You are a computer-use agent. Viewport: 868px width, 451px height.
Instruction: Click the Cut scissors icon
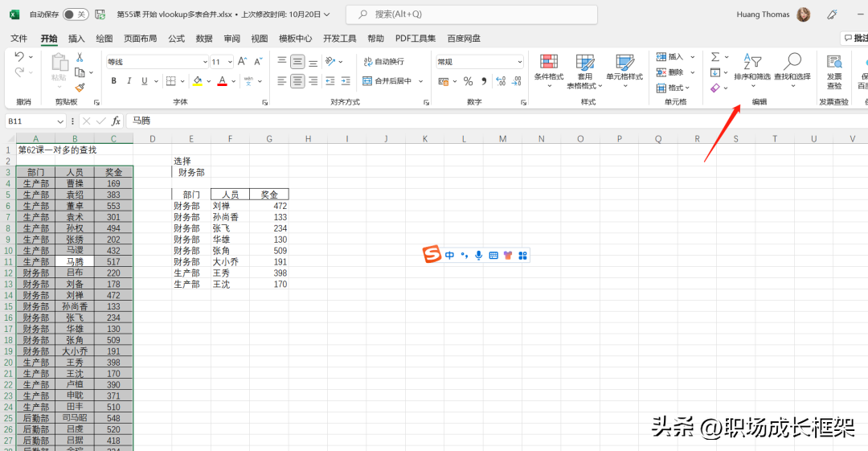click(80, 57)
